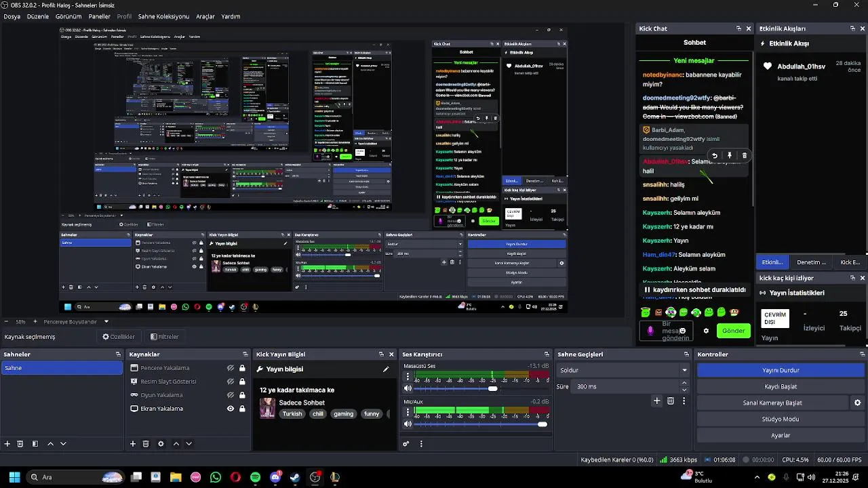Move source up in Kaynaklar panel
868x488 pixels.
tap(176, 444)
